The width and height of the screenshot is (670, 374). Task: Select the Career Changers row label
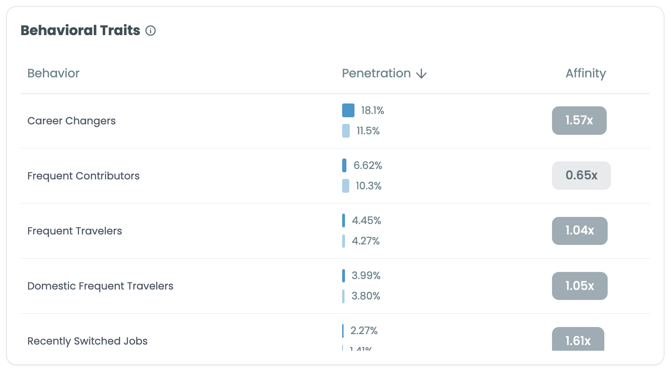[71, 121]
